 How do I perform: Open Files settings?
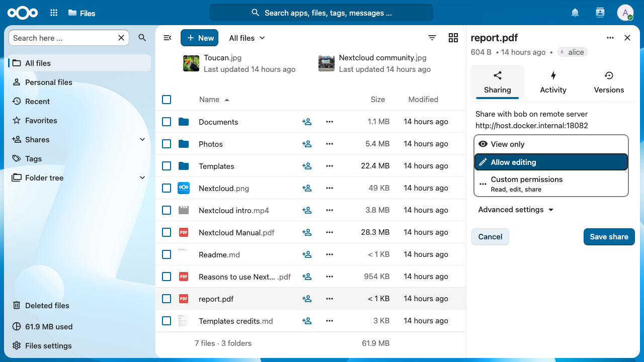[x=79, y=346]
